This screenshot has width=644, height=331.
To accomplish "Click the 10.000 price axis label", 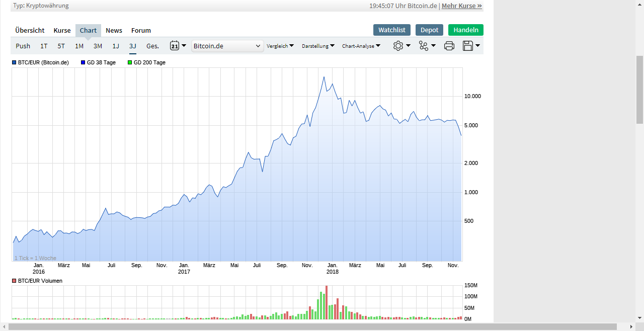I will click(x=472, y=96).
